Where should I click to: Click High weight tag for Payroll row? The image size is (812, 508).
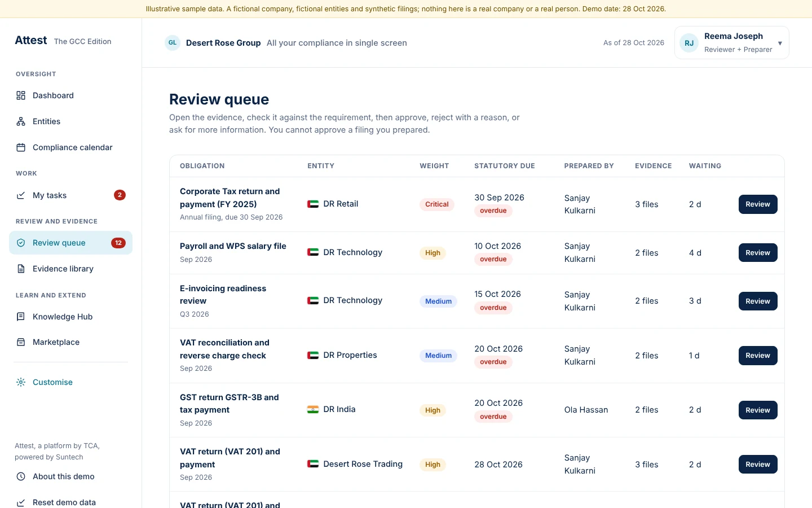pos(433,253)
